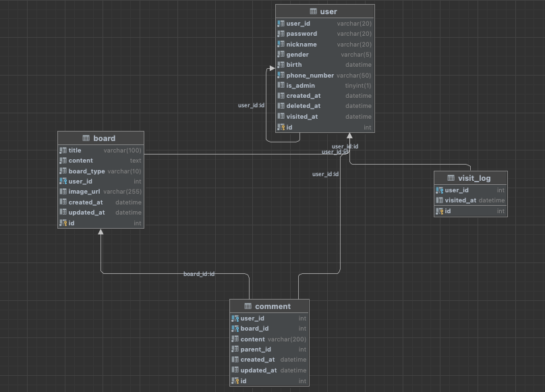The image size is (545, 392).
Task: Click the column icon of parent_id
Action: 235,349
